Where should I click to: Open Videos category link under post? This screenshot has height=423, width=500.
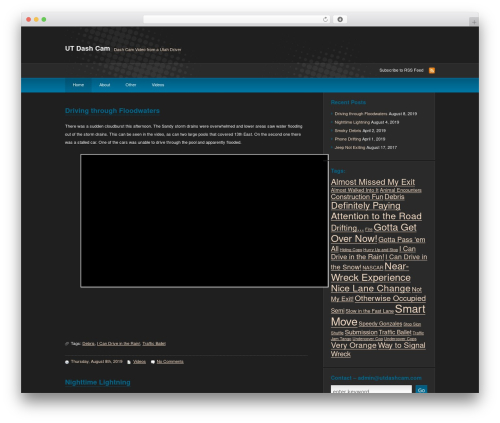[x=139, y=362]
